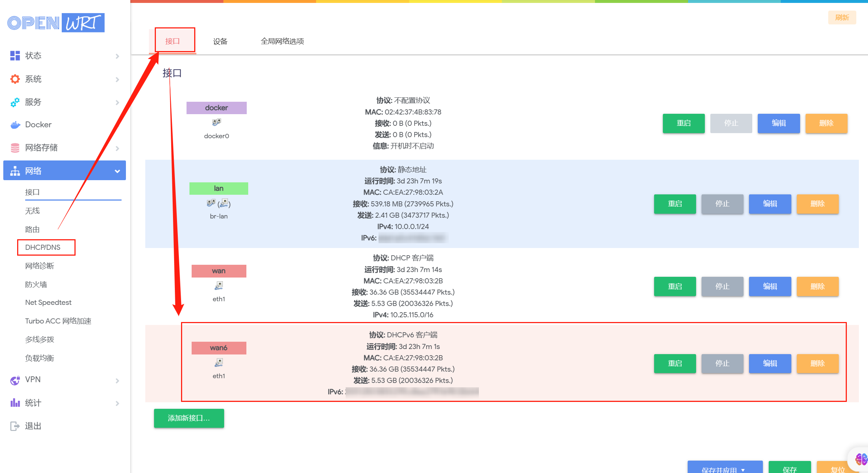
Task: Click the VPN globe icon
Action: [x=15, y=380]
